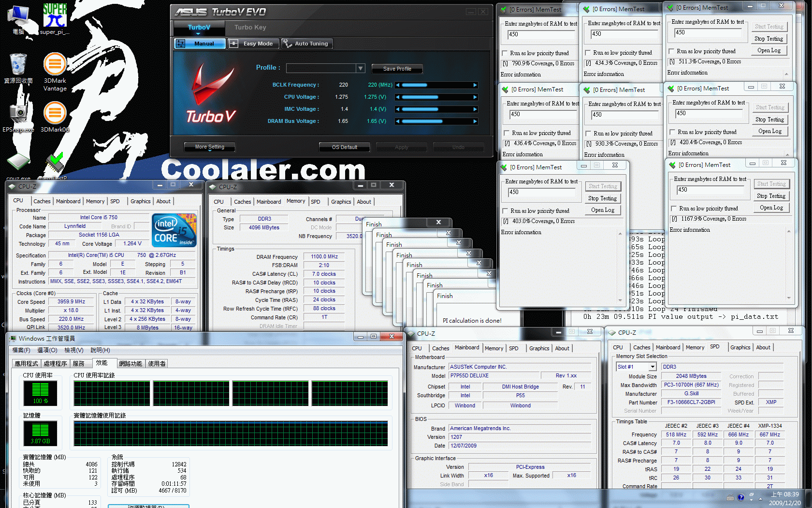Screen dimensions: 812x508
Task: Click the blue help question-mark tray icon
Action: 740,497
